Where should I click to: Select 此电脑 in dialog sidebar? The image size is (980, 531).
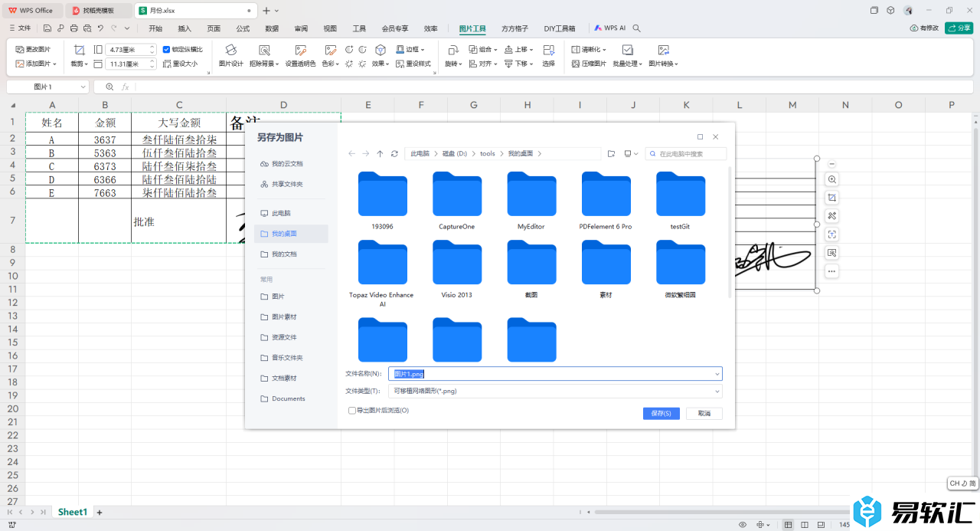pos(291,213)
